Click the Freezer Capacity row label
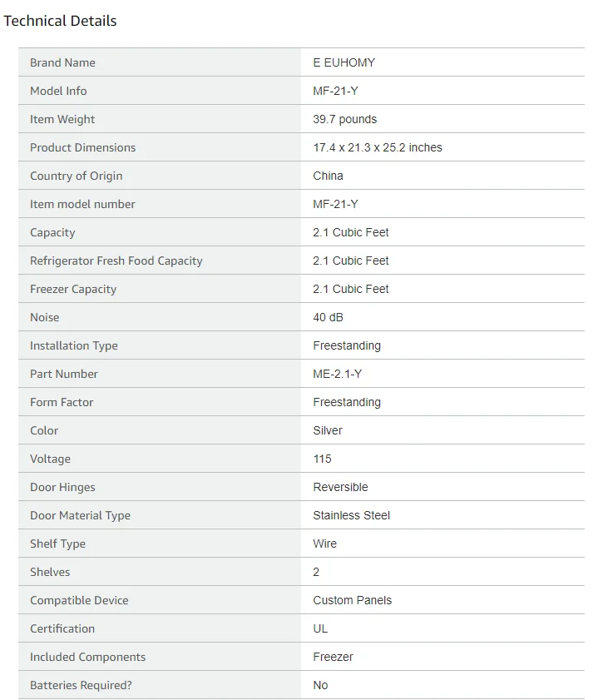The image size is (598, 700). click(x=73, y=289)
